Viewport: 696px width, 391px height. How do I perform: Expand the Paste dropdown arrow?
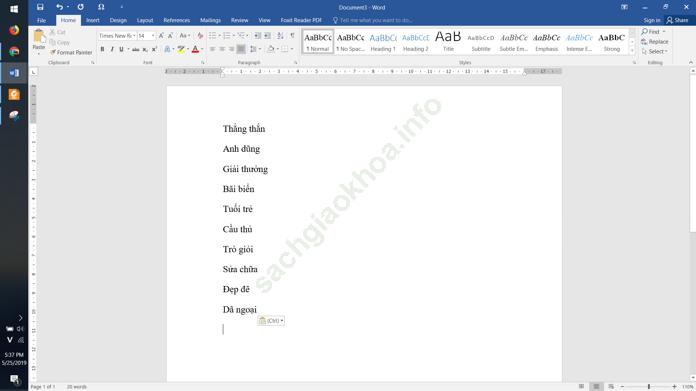[x=39, y=54]
